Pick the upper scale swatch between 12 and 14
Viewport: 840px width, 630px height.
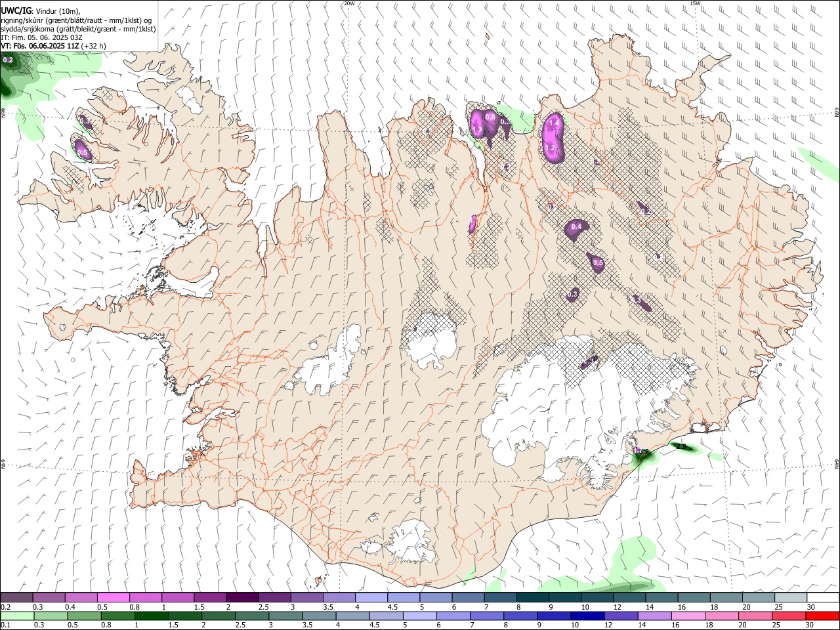[x=630, y=598]
